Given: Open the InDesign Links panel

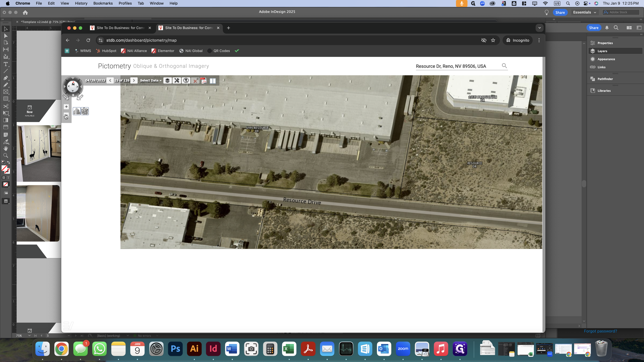Looking at the screenshot, I should point(615,67).
